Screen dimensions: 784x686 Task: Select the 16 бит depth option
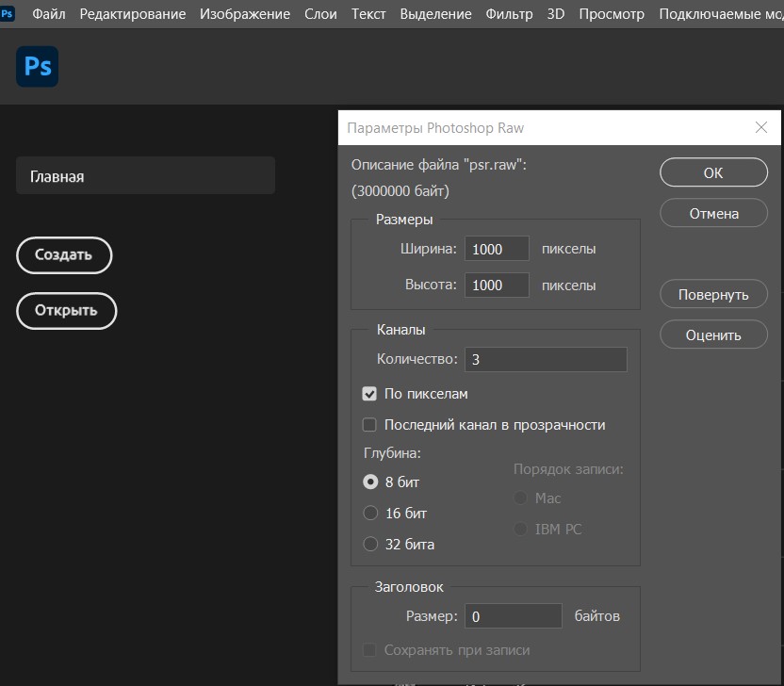point(370,513)
